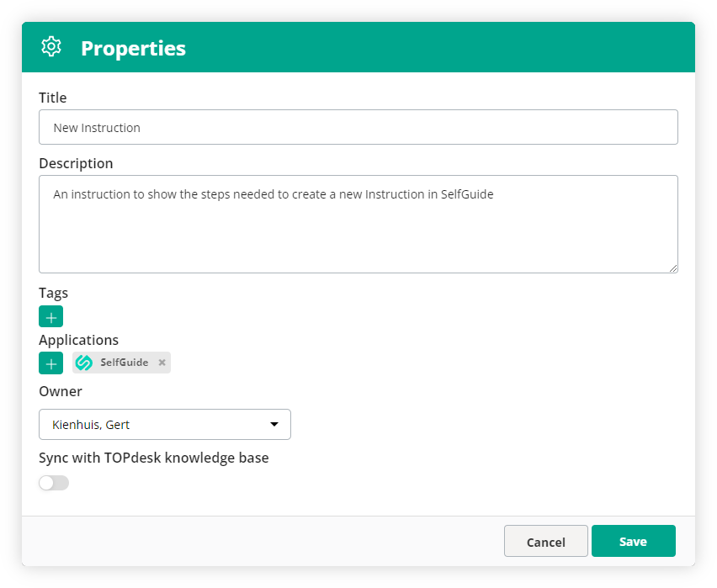The height and width of the screenshot is (588, 717).
Task: Click into the Title field containing New Instruction
Action: 358,127
